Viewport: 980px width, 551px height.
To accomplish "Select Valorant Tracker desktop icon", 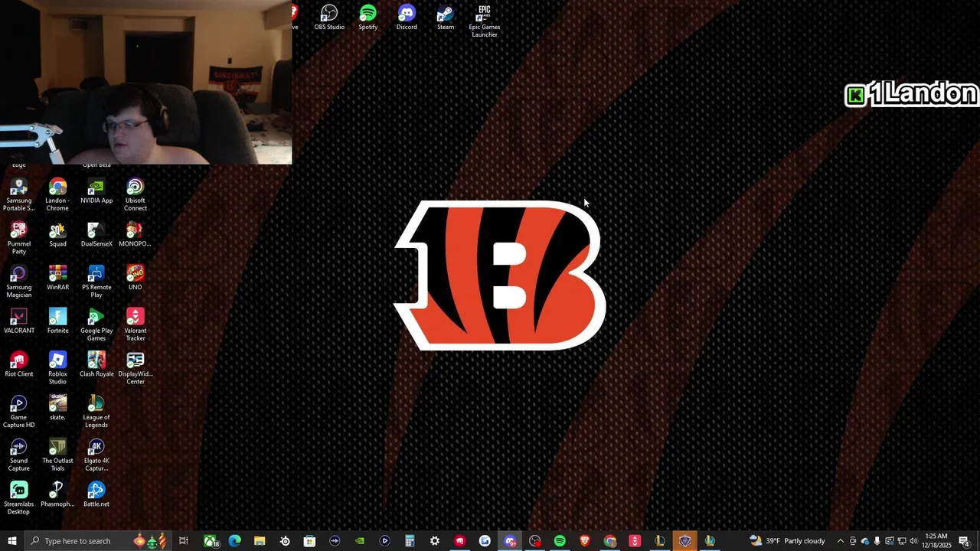I will pyautogui.click(x=136, y=325).
